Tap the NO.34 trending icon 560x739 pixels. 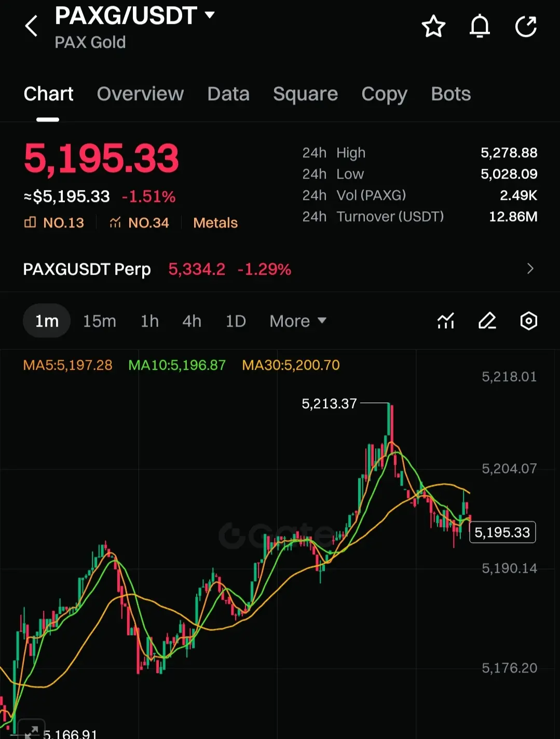click(x=115, y=223)
